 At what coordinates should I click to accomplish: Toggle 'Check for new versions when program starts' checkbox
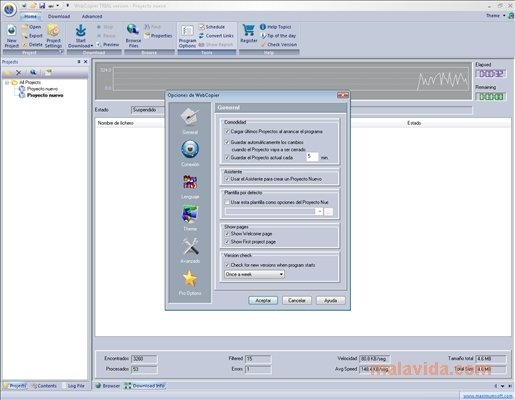tap(227, 265)
